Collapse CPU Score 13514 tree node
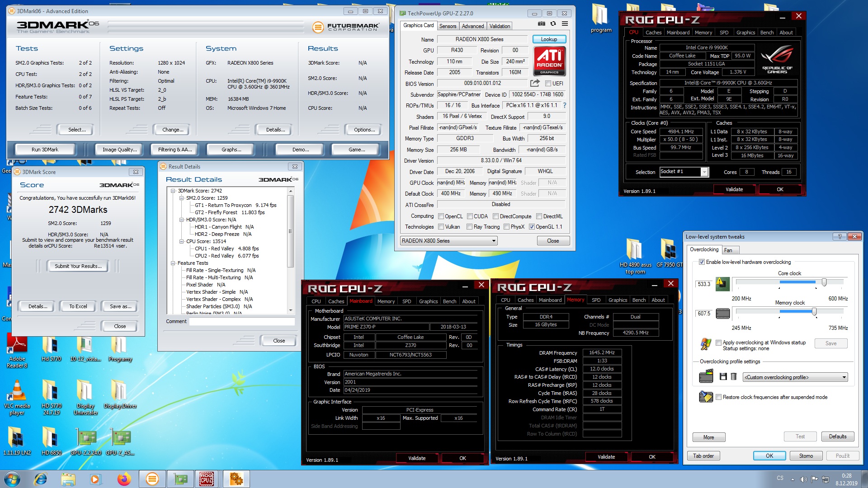Image resolution: width=868 pixels, height=488 pixels. (181, 241)
